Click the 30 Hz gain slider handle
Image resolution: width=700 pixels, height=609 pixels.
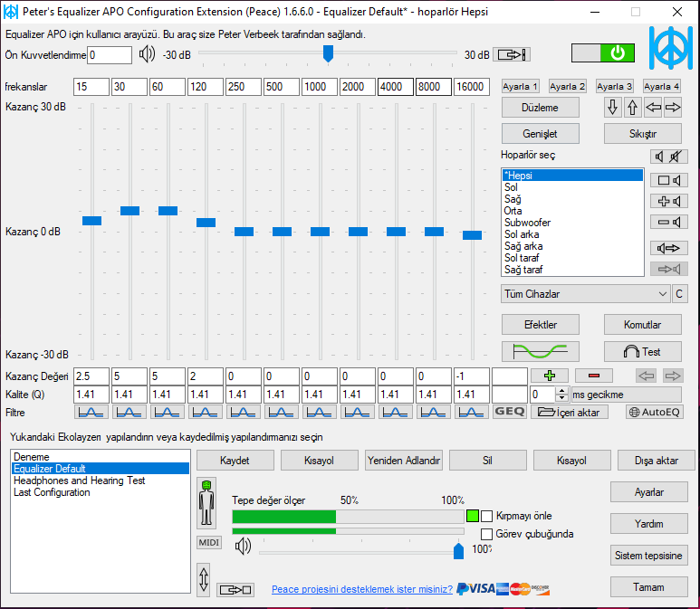pos(129,211)
